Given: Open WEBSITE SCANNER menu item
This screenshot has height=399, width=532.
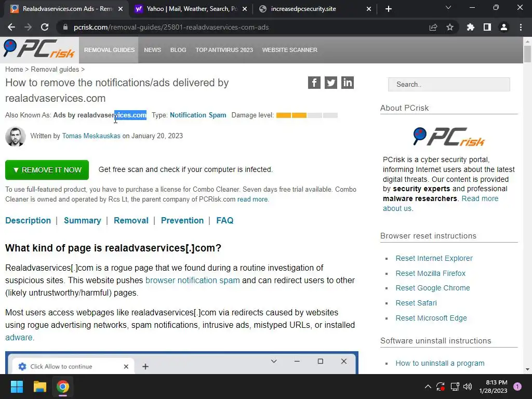Looking at the screenshot, I should tap(290, 50).
